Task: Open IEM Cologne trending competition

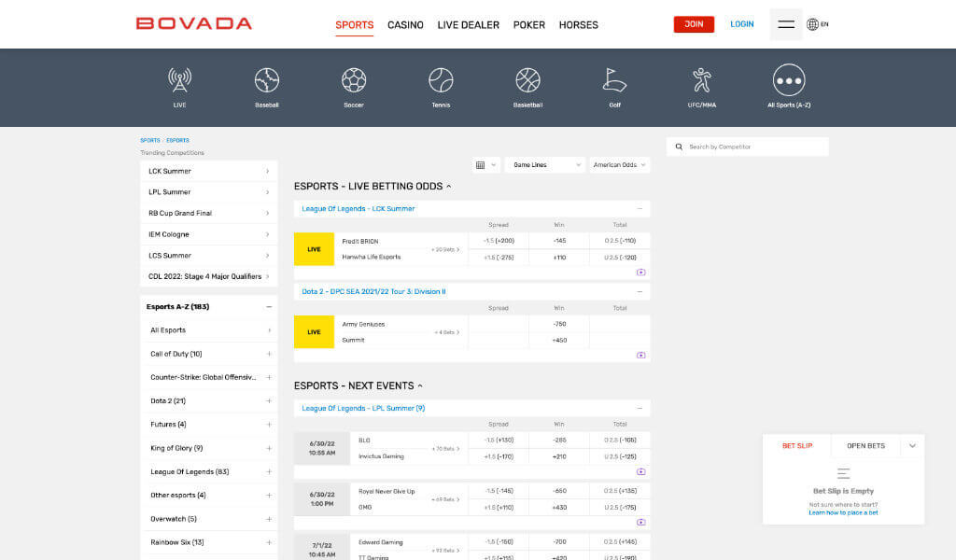Action: coord(208,234)
